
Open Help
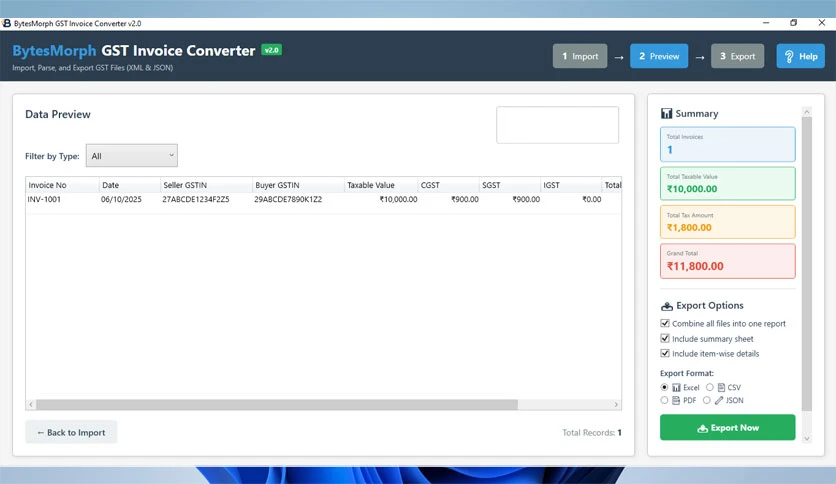[x=800, y=56]
